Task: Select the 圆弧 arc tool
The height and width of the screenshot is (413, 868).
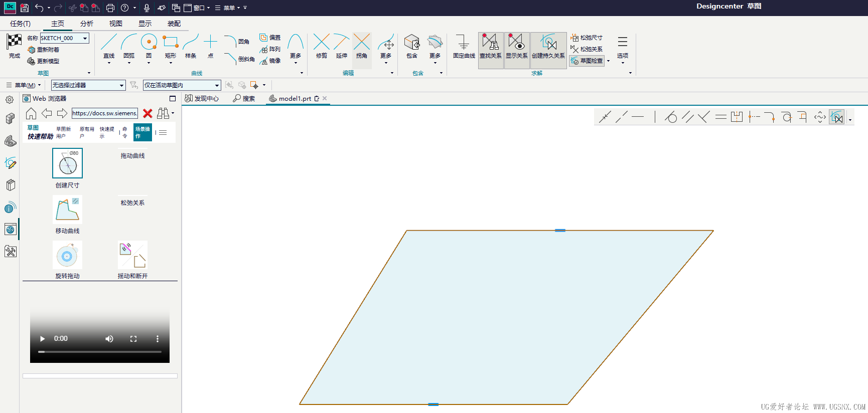Action: point(129,46)
